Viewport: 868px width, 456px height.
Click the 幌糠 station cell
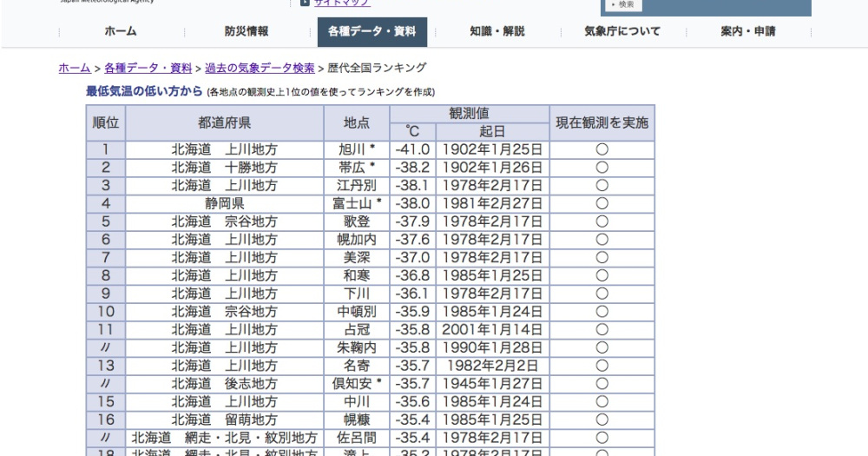(357, 420)
